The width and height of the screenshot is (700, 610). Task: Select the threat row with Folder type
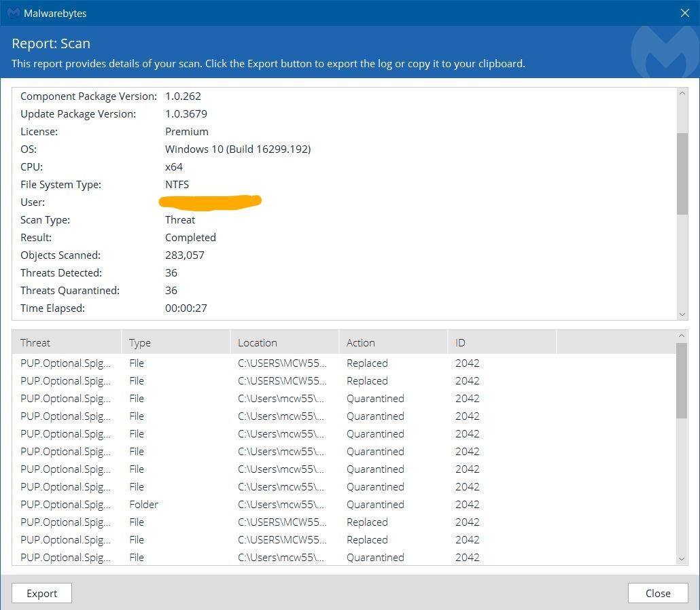click(x=272, y=505)
